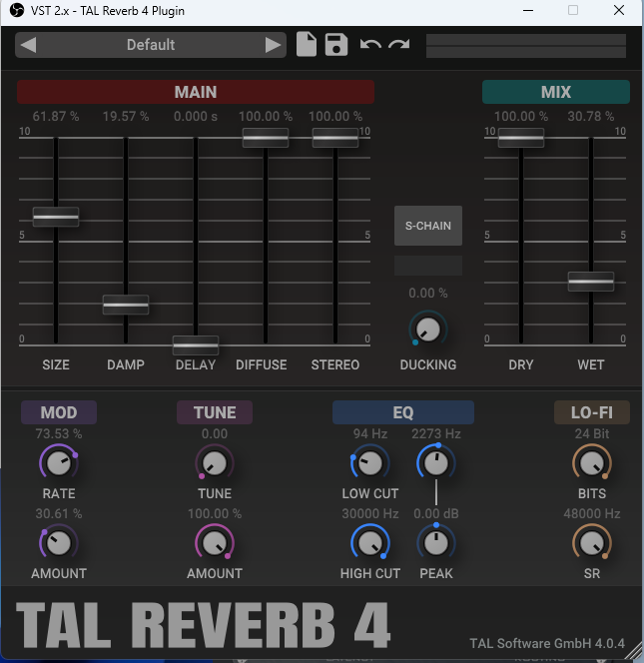Click the 94 Hz low cut value
Viewport: 644px width, 663px height.
pos(370,433)
